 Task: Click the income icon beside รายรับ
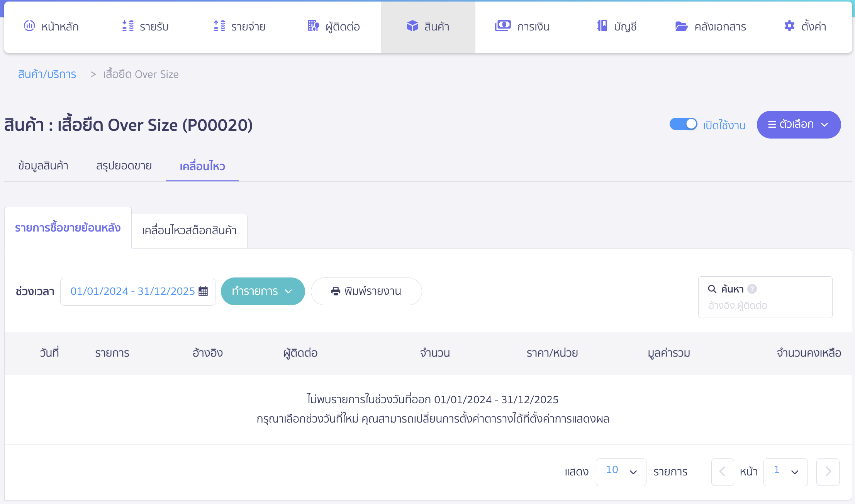pos(128,26)
